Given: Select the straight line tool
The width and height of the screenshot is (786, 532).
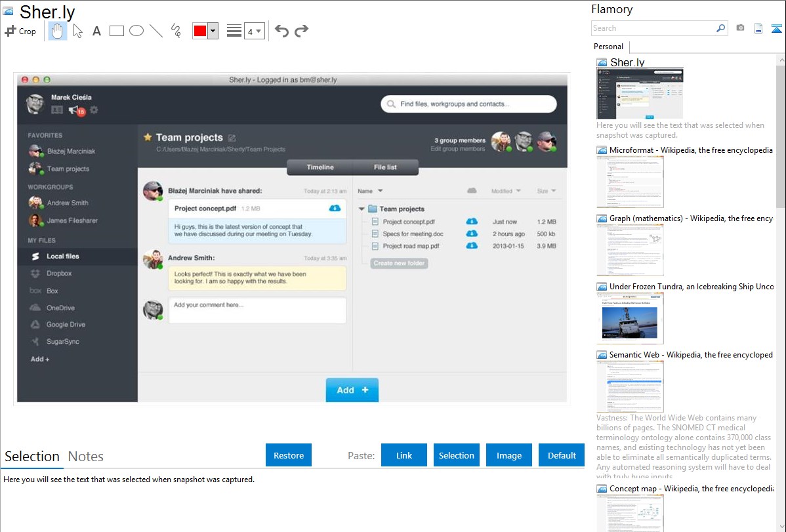Looking at the screenshot, I should [156, 31].
